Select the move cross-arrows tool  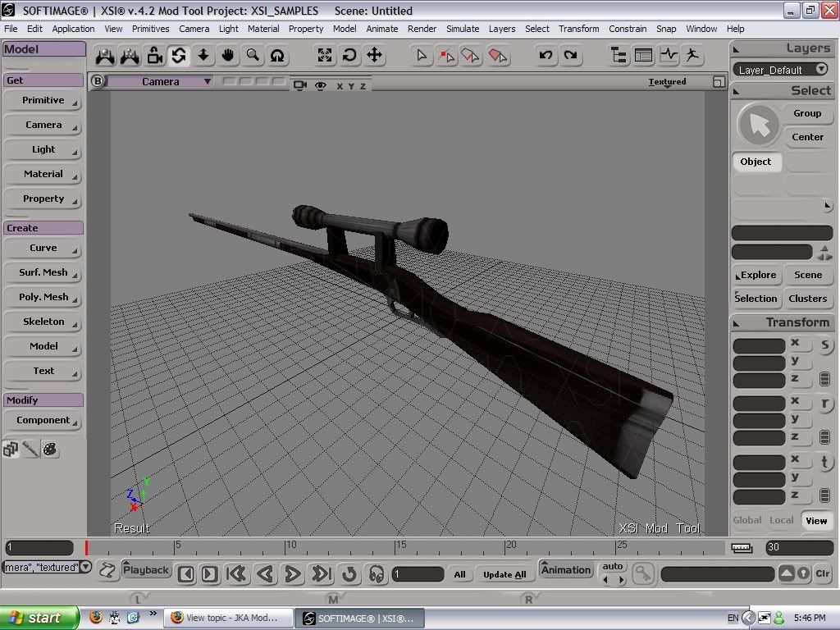pyautogui.click(x=374, y=55)
